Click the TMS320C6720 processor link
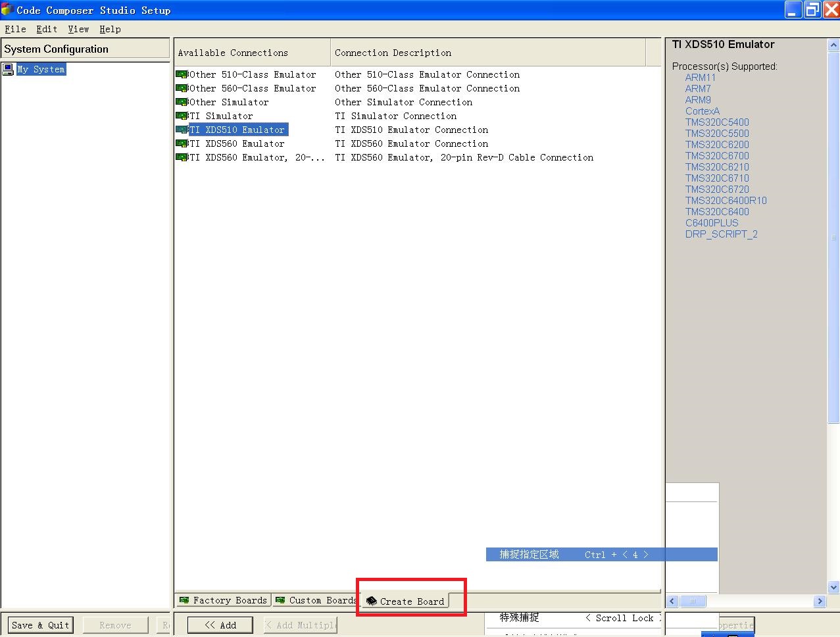The width and height of the screenshot is (840, 637). (717, 190)
